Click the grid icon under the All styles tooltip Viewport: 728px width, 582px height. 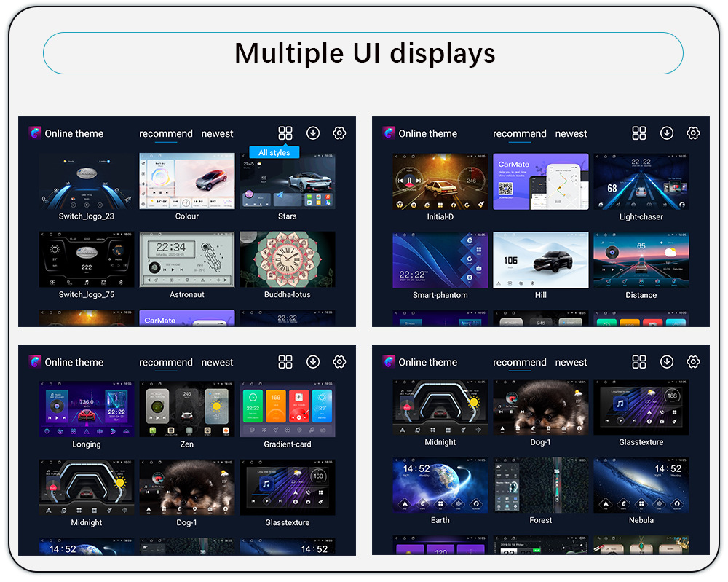click(285, 133)
